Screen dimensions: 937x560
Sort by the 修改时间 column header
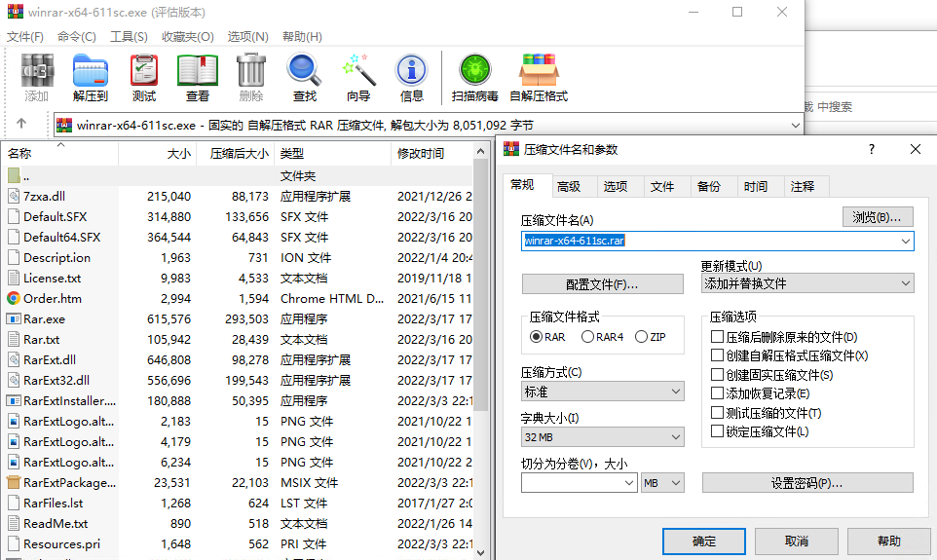[x=431, y=154]
